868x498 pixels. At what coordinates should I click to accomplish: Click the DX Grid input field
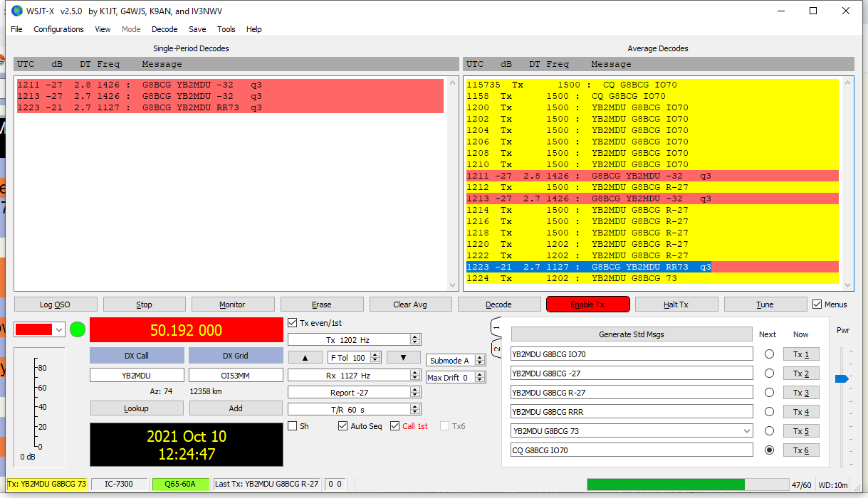pos(236,375)
